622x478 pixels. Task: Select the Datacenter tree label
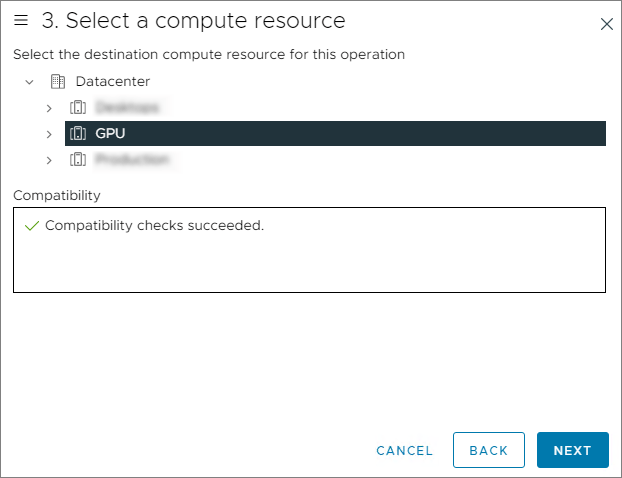[x=113, y=82]
